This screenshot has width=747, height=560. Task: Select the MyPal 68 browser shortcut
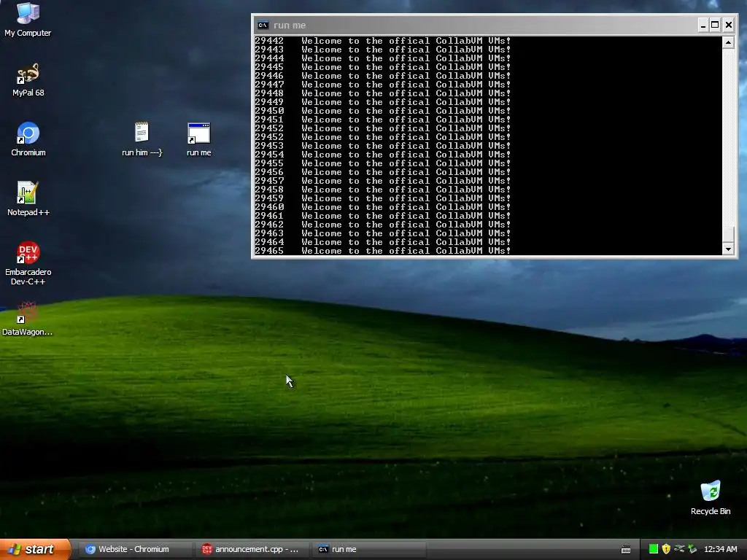click(x=28, y=79)
